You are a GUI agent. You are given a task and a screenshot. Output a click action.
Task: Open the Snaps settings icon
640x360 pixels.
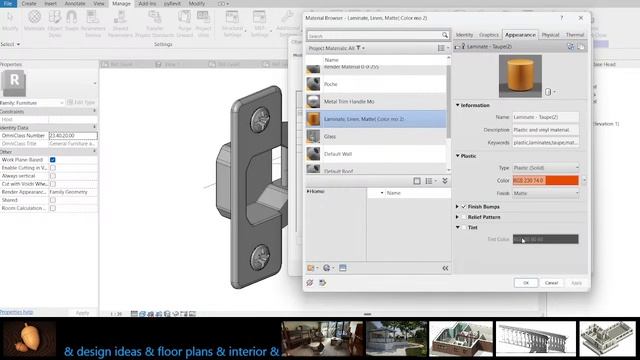click(x=72, y=17)
